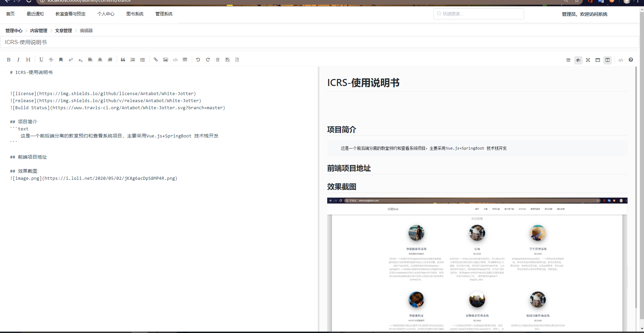This screenshot has height=333, width=644.
Task: Insert a hyperlink via the link icon
Action: (x=156, y=60)
